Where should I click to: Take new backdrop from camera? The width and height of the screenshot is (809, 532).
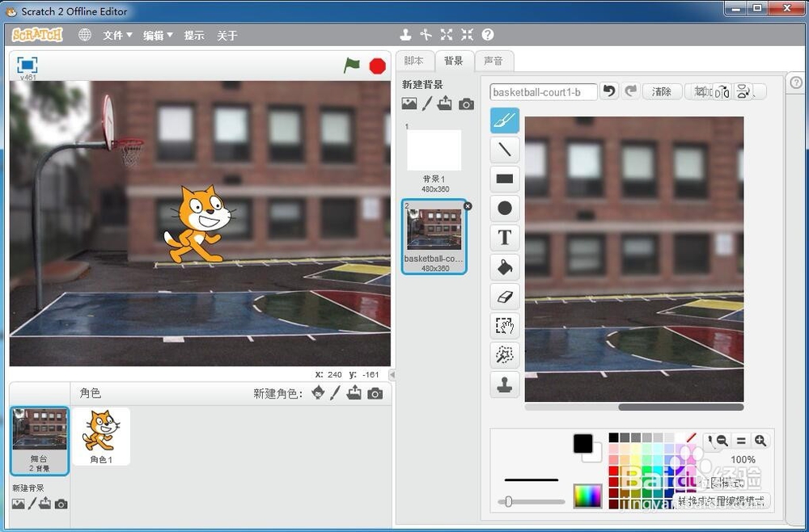[466, 104]
